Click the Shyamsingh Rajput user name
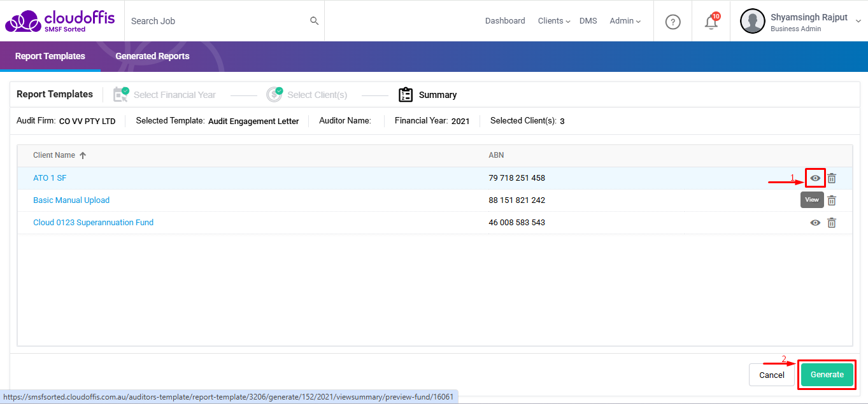868x404 pixels. pyautogui.click(x=809, y=17)
